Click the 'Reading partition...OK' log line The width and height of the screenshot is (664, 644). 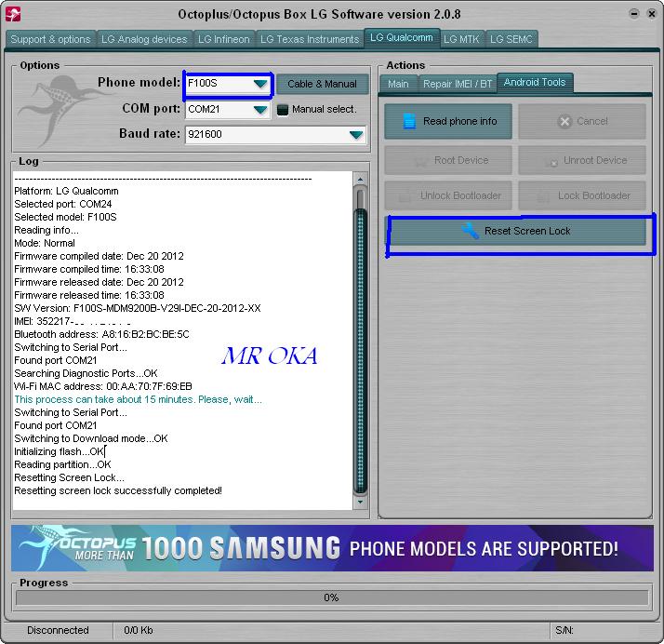point(62,464)
